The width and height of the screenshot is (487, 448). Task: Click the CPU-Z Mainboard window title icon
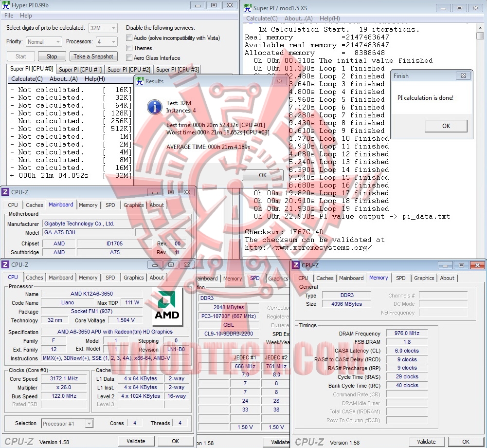(5, 192)
